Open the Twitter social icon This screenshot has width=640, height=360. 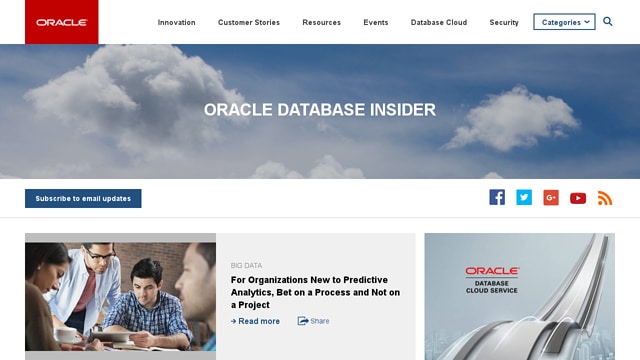tap(524, 197)
